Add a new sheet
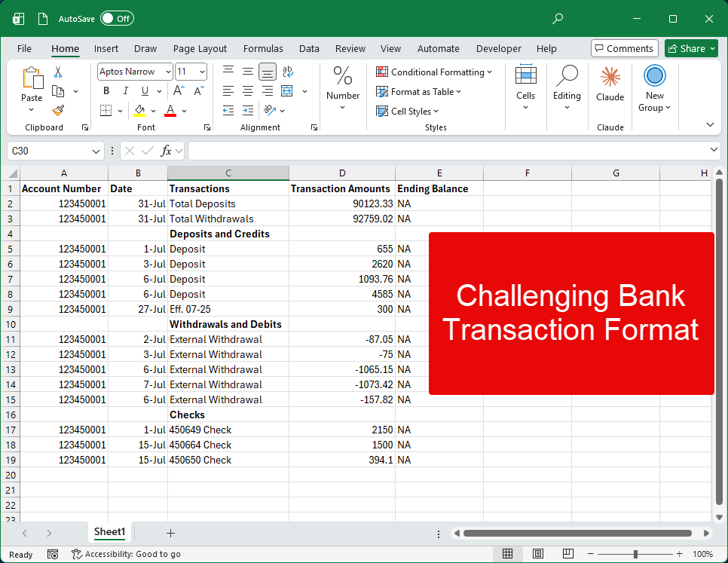728x563 pixels. tap(170, 533)
